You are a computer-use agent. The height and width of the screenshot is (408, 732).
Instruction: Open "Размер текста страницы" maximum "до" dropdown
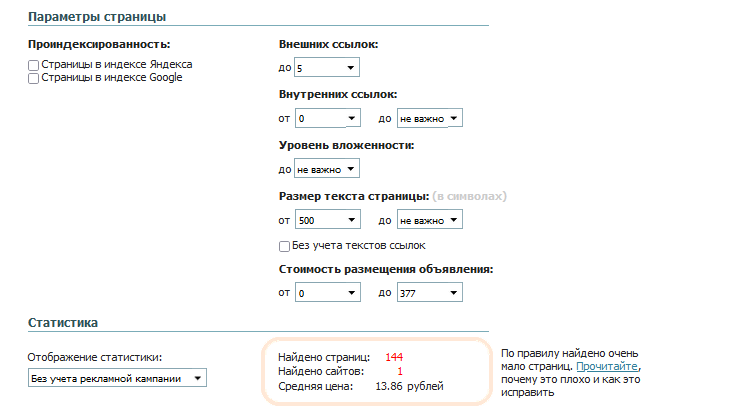[x=430, y=221]
